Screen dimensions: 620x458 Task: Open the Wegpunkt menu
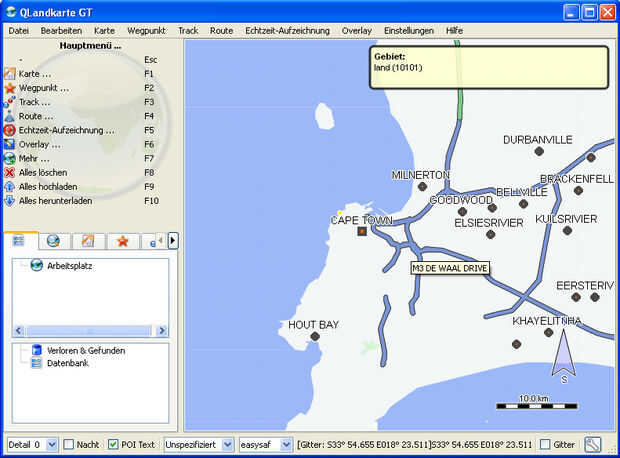pyautogui.click(x=146, y=30)
